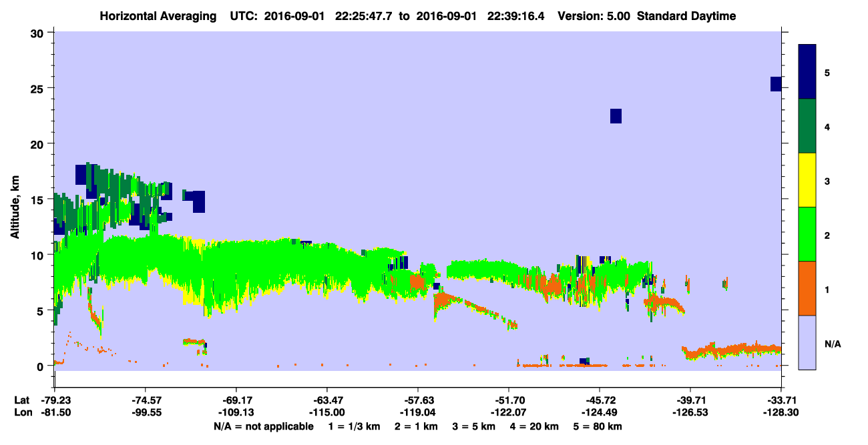Click the longitude value -126.53

[x=690, y=413]
